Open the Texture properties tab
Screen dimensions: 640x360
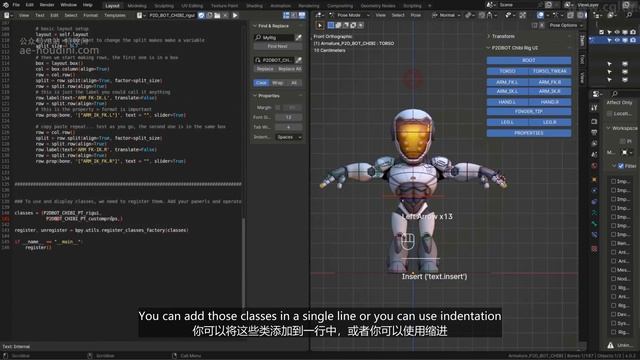coord(594,249)
